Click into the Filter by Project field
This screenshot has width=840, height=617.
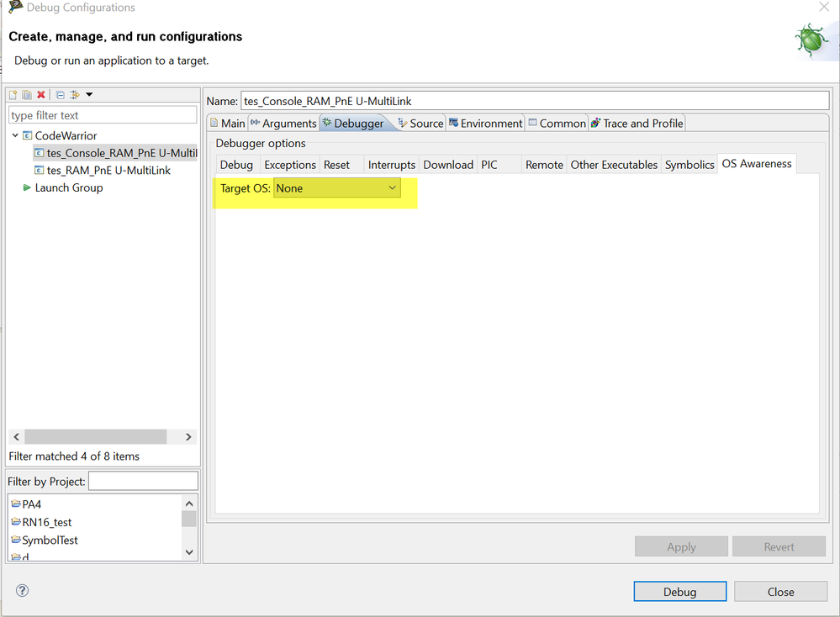tap(143, 481)
